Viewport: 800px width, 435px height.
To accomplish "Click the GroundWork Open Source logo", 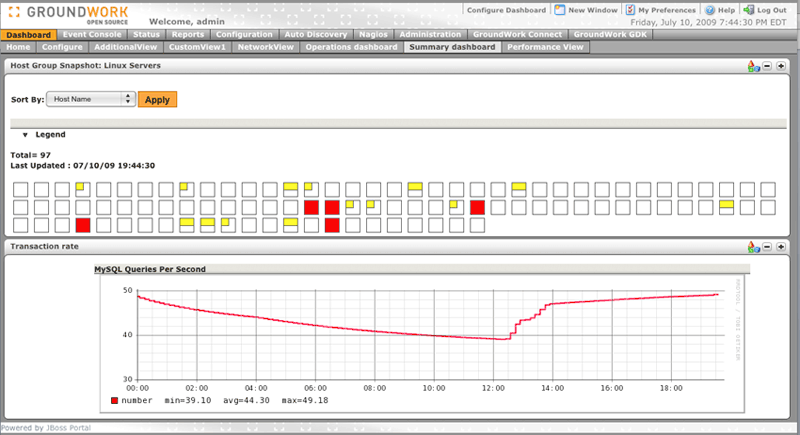I will tap(68, 14).
